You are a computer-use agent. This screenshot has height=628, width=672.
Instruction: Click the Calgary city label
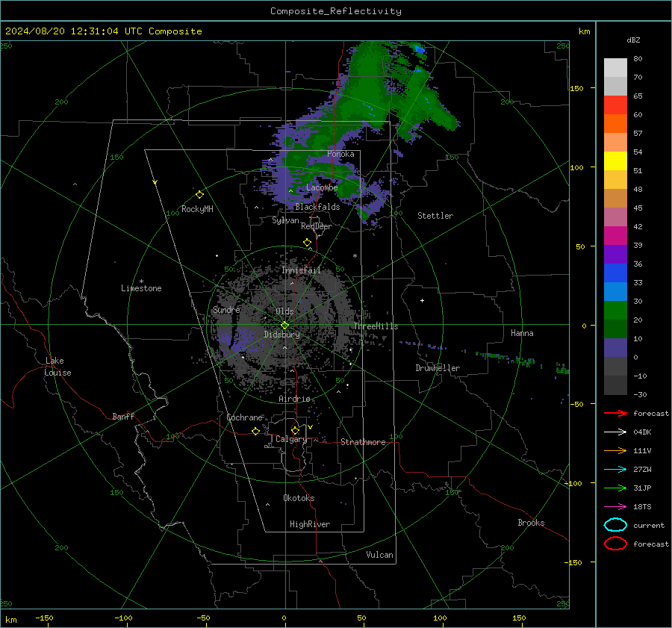coord(291,439)
